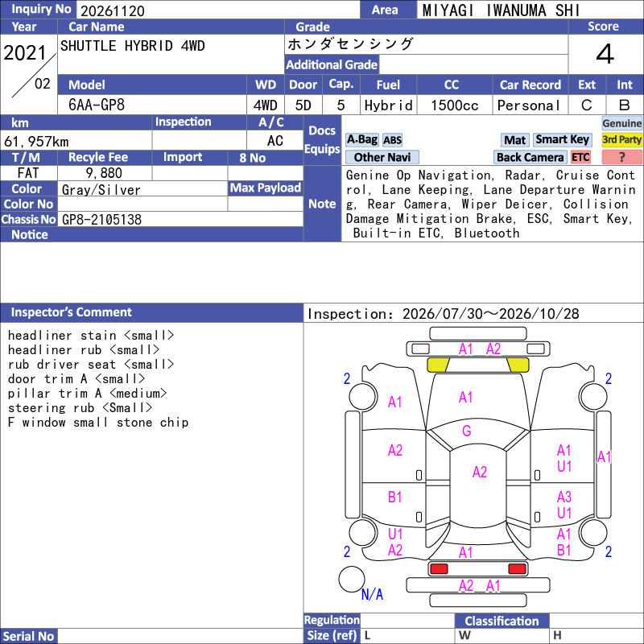Click the year value 2021
644x644 pixels.
coord(25,53)
